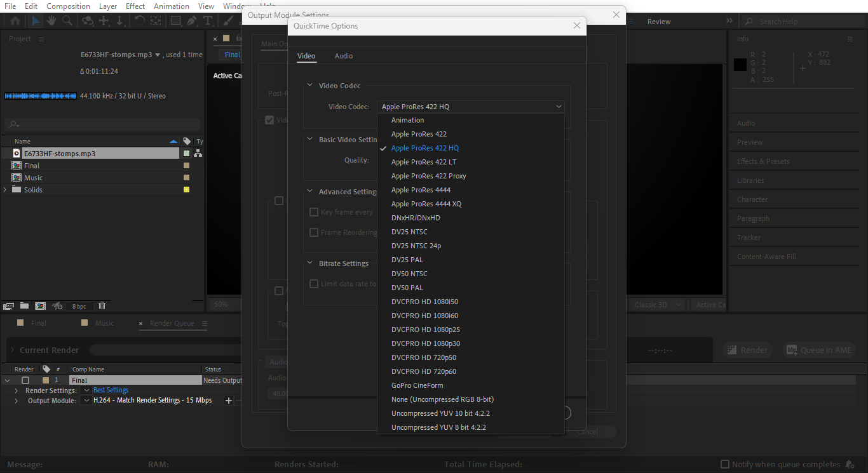Open the Video Codec dropdown
The image size is (868, 473).
(470, 107)
